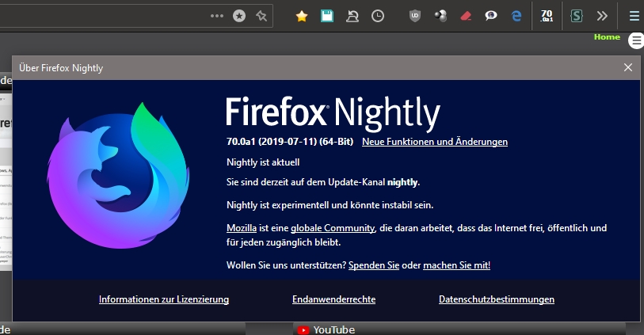Open the yellow star bookmarks toolbar button
Screen dimensions: 644x335
[x=302, y=16]
